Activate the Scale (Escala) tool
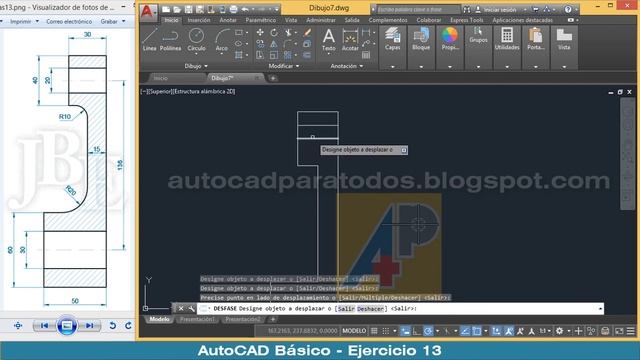640x360 pixels. pyautogui.click(x=274, y=55)
